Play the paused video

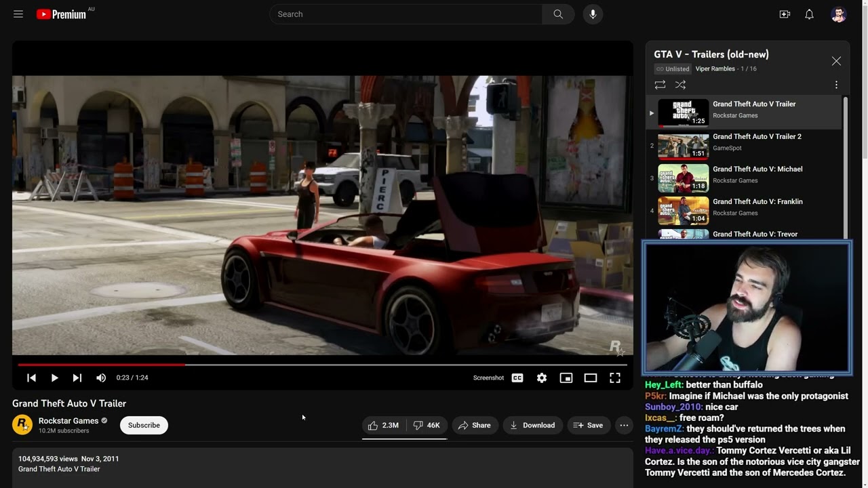(54, 378)
